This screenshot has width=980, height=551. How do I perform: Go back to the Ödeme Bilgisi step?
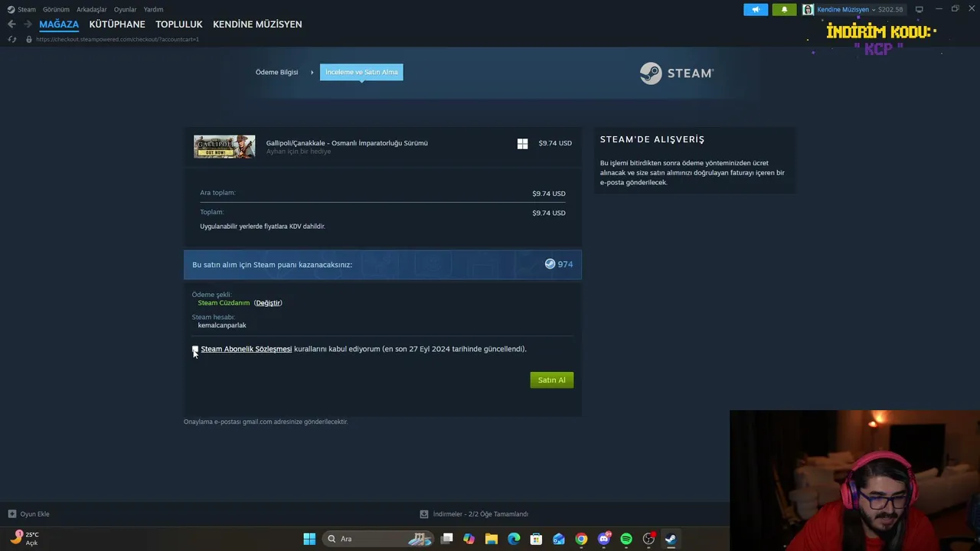pyautogui.click(x=277, y=72)
